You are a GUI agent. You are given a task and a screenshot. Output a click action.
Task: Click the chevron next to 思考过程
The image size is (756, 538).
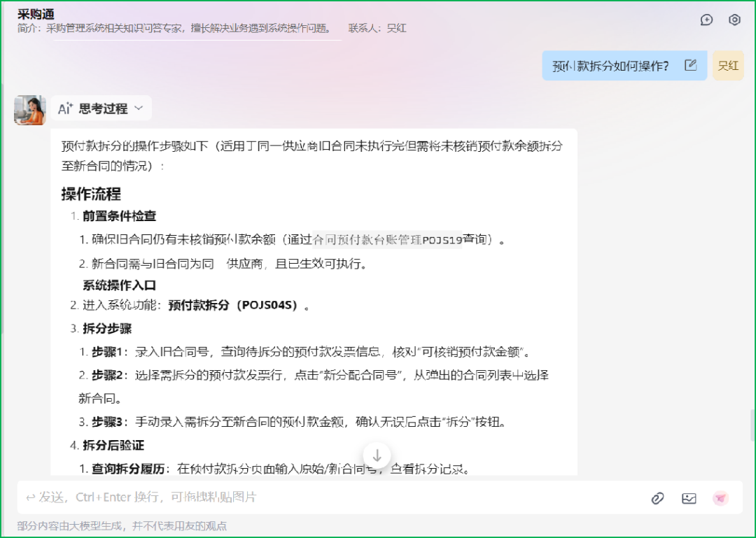tap(139, 108)
